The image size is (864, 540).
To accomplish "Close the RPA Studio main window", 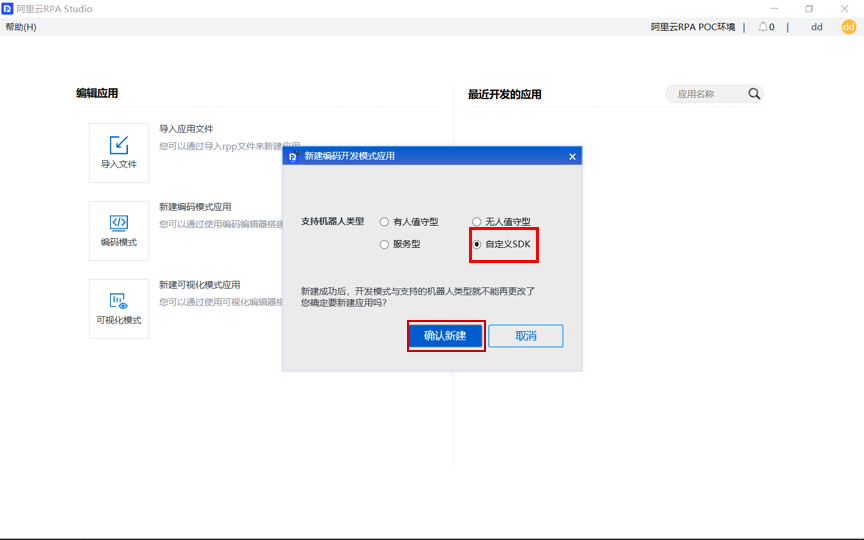I will [844, 9].
